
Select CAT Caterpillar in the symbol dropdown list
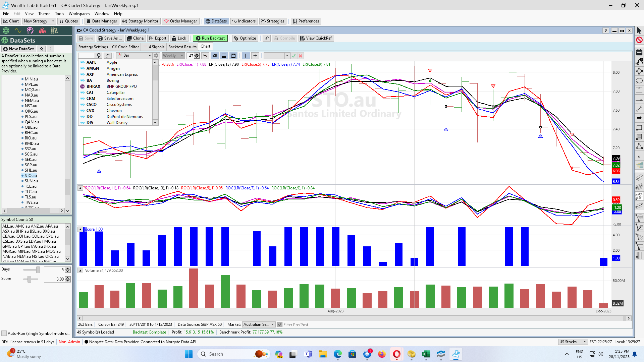[116, 93]
